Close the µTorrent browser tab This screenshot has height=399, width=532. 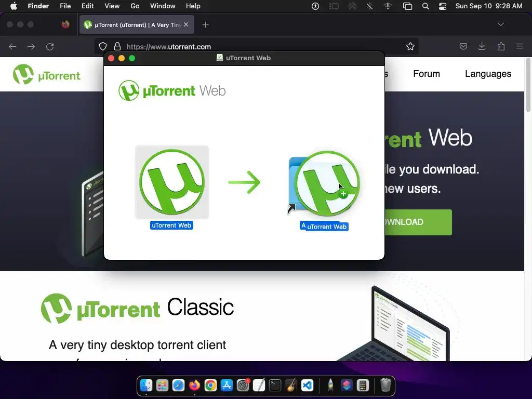[186, 25]
